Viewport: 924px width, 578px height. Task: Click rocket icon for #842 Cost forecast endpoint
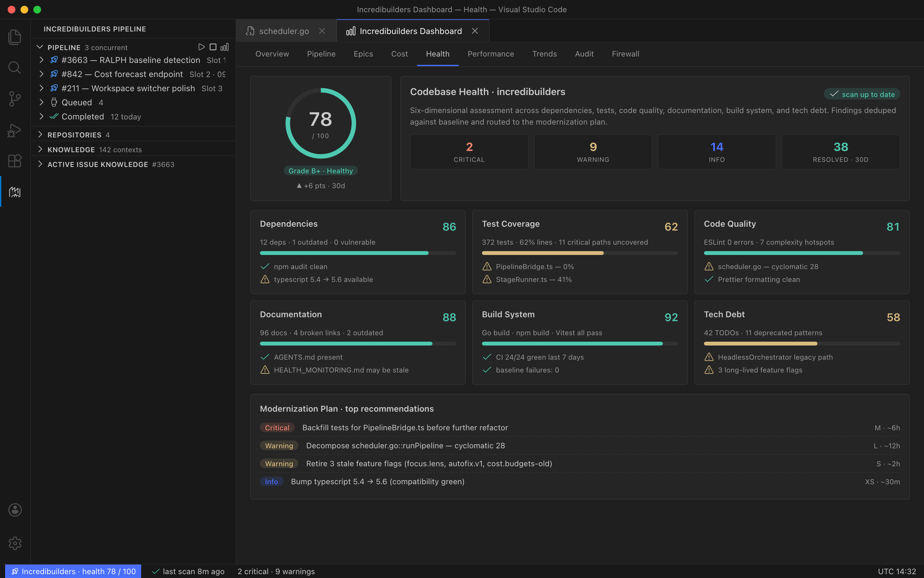pos(54,74)
